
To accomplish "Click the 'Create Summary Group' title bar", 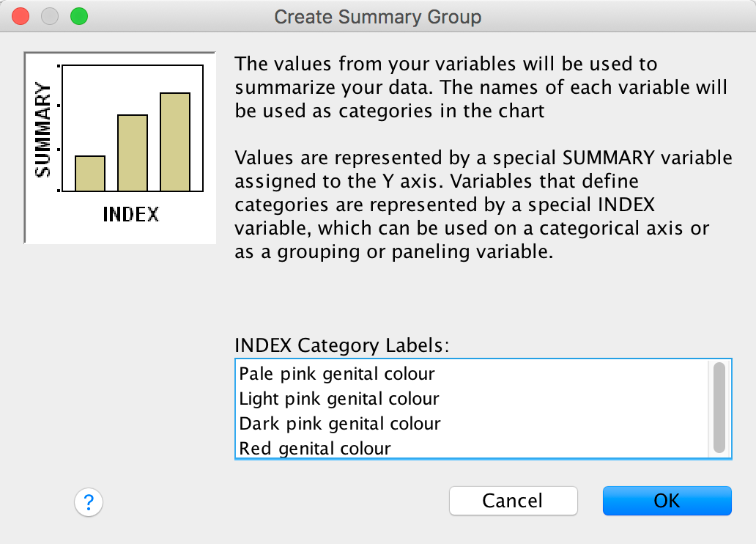I will 377,16.
